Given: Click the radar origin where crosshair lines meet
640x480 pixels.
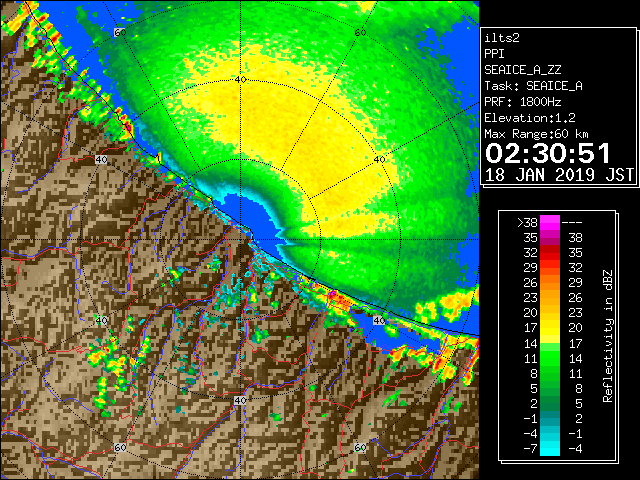Looking at the screenshot, I should 240,240.
